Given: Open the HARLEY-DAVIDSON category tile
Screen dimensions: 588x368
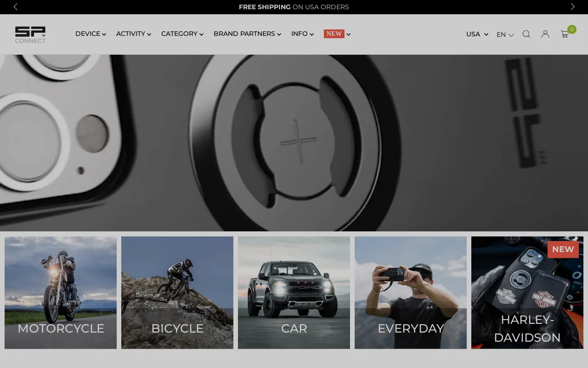Looking at the screenshot, I should [x=527, y=293].
